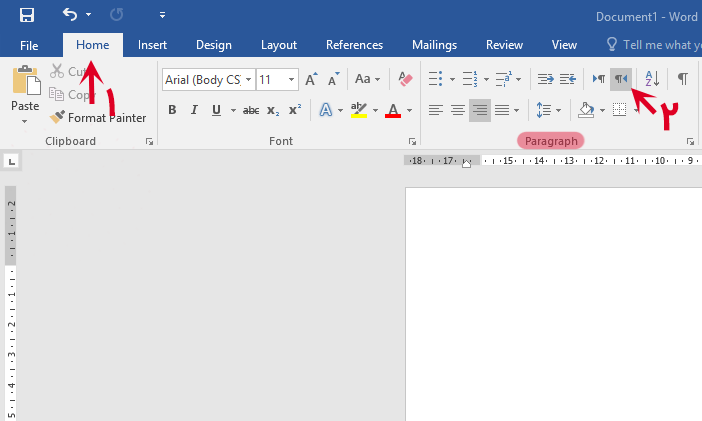702x421 pixels.
Task: Open the Shading color dropdown arrow
Action: point(602,110)
